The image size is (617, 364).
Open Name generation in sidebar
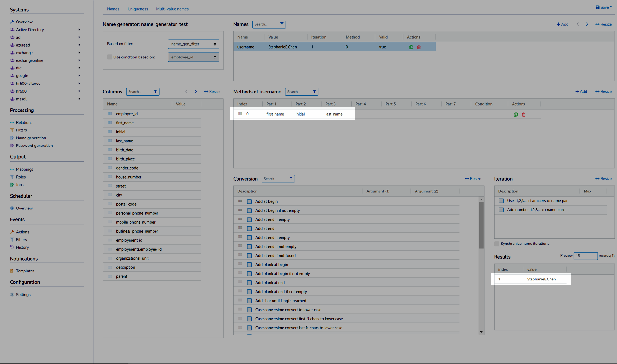point(28,138)
